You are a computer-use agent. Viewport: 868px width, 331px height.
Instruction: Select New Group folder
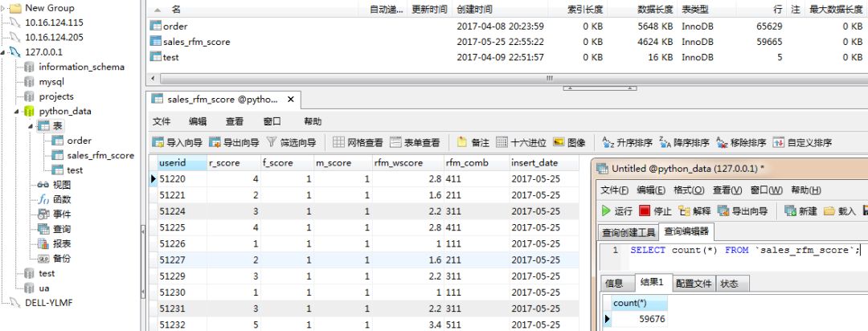49,8
